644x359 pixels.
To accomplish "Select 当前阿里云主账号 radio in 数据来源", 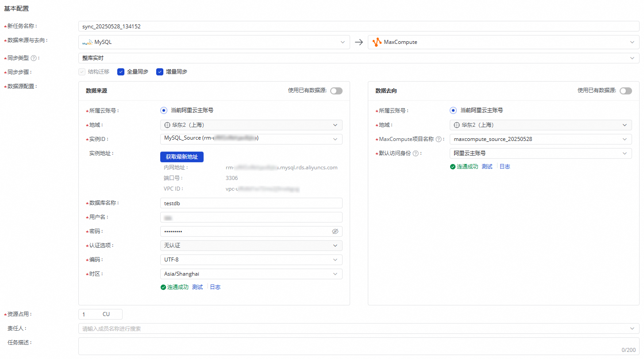I will [x=164, y=110].
